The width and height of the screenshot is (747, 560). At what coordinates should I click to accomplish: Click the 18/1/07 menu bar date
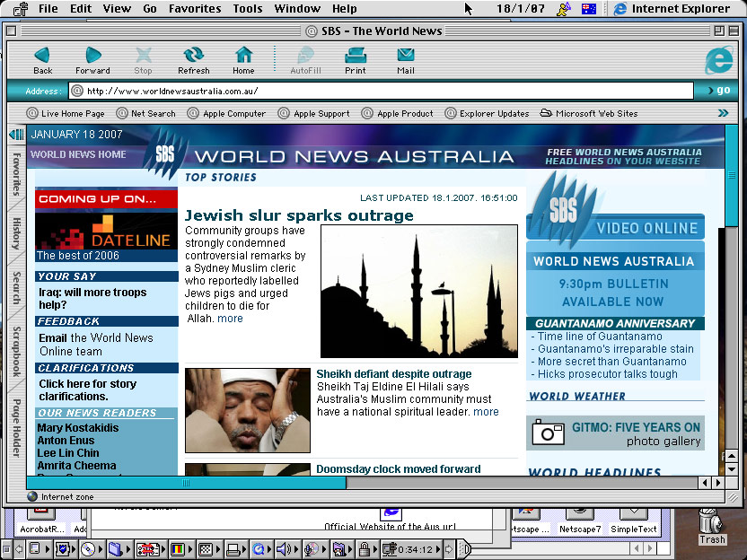point(520,9)
